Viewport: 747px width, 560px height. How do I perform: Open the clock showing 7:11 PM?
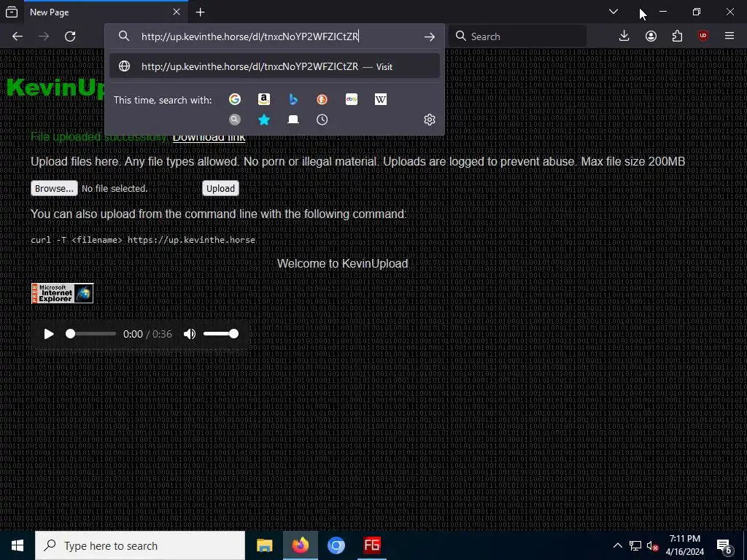684,545
